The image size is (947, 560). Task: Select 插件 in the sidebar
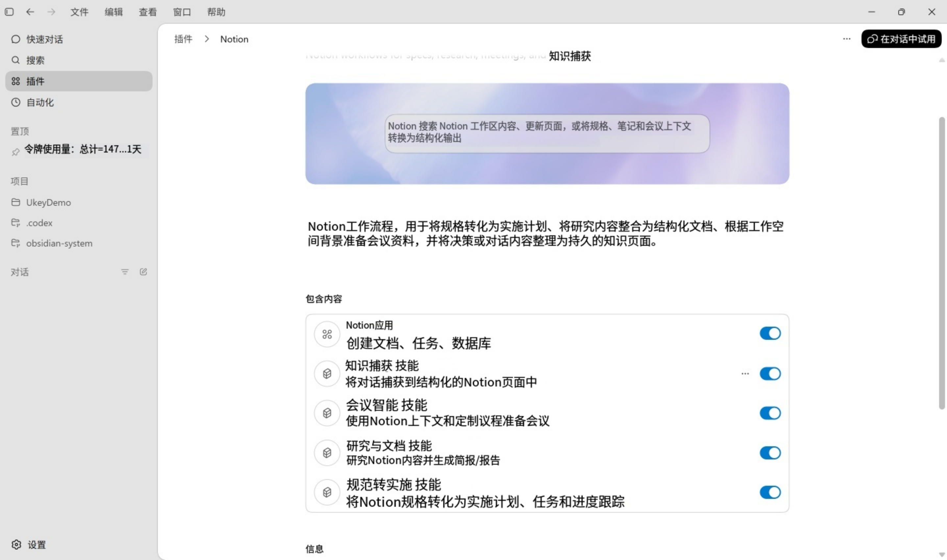pyautogui.click(x=79, y=81)
